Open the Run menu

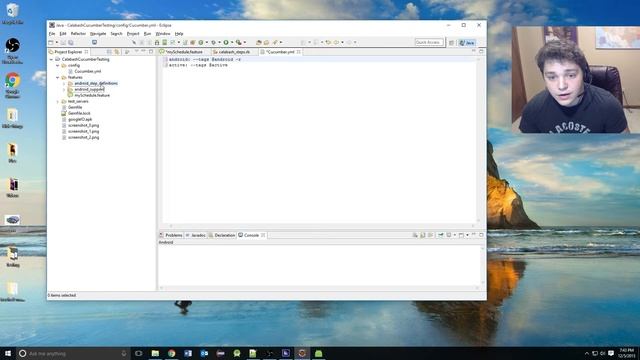(x=147, y=33)
